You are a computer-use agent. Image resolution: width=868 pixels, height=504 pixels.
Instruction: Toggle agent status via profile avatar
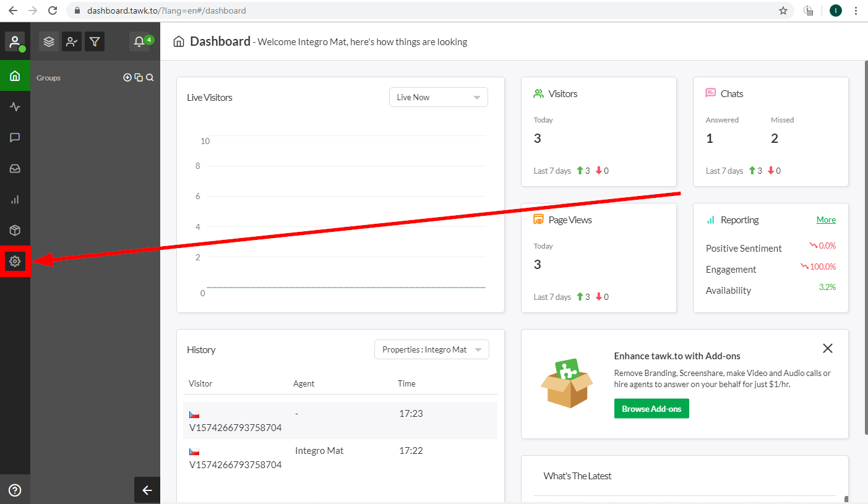pos(15,42)
